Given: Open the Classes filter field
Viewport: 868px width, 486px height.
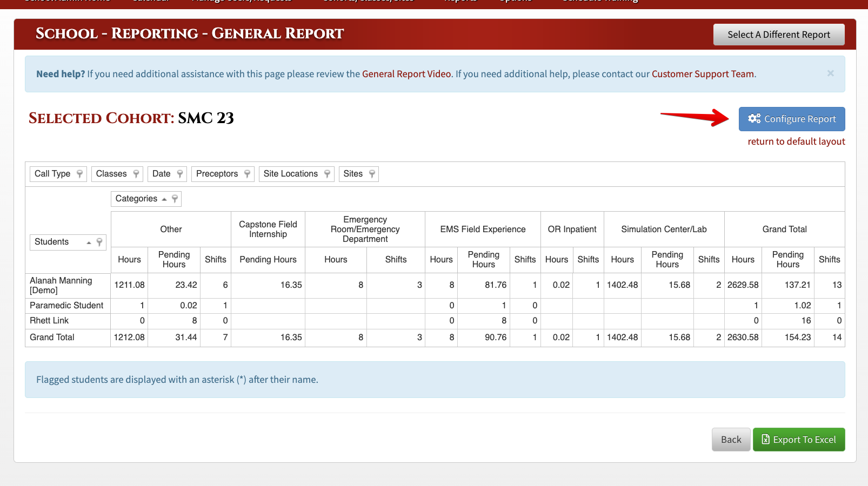Looking at the screenshot, I should pos(117,174).
